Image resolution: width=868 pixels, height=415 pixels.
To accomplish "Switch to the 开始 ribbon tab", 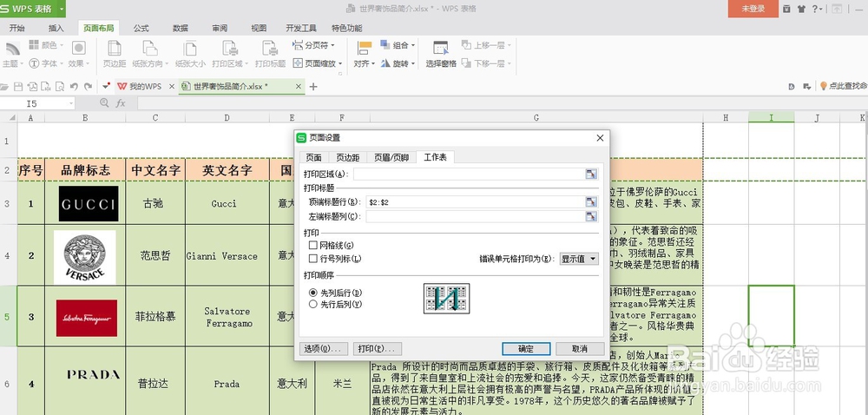I will coord(16,29).
